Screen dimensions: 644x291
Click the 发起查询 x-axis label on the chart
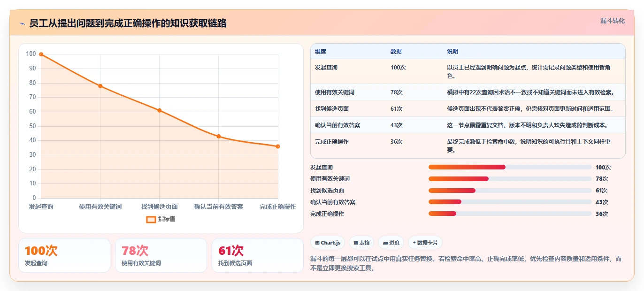pyautogui.click(x=41, y=207)
